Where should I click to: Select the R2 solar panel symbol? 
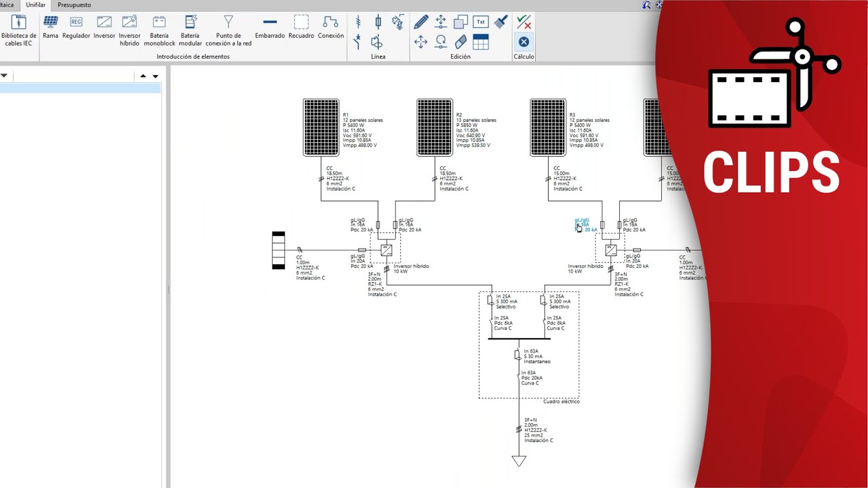[435, 127]
